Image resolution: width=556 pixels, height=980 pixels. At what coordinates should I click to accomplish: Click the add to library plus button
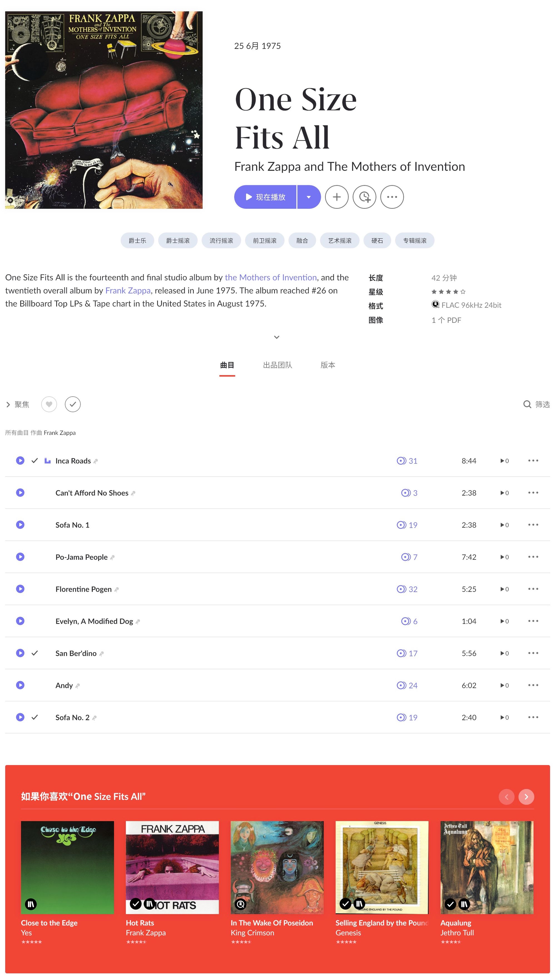tap(336, 197)
